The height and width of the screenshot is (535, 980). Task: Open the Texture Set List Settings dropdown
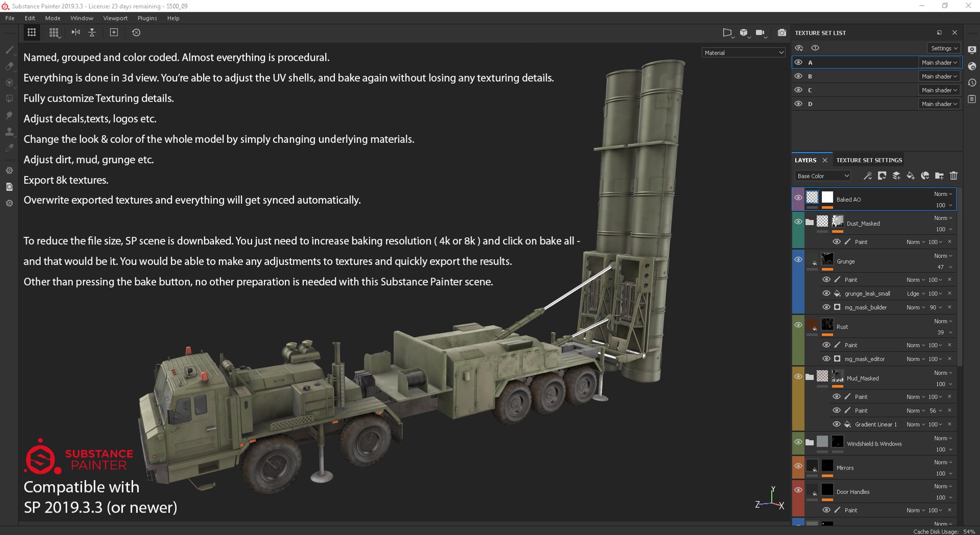pos(944,48)
